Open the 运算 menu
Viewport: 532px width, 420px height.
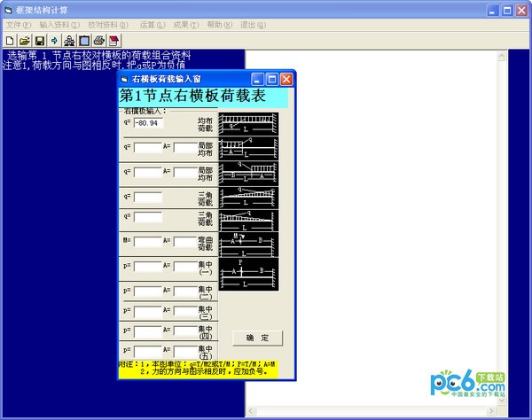click(149, 25)
